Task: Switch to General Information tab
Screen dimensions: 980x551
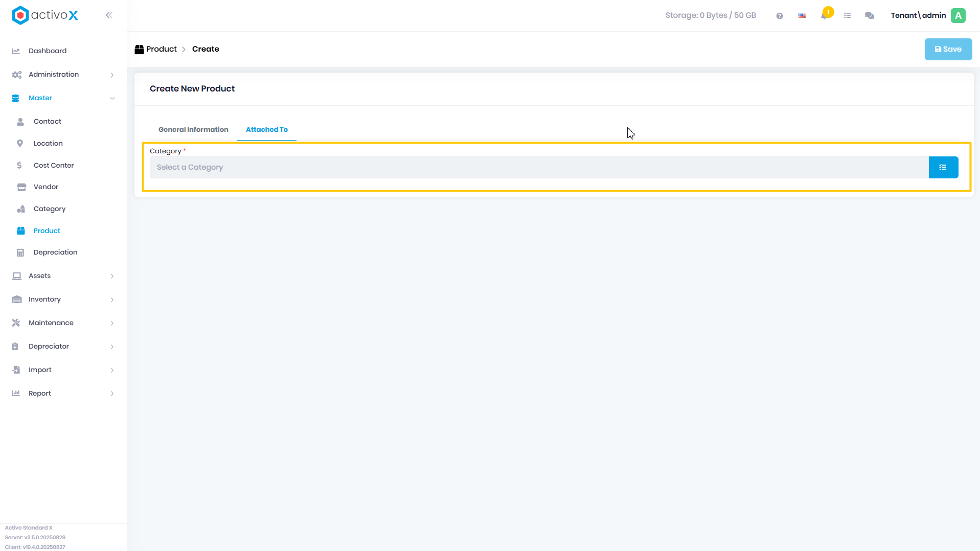Action: tap(193, 130)
